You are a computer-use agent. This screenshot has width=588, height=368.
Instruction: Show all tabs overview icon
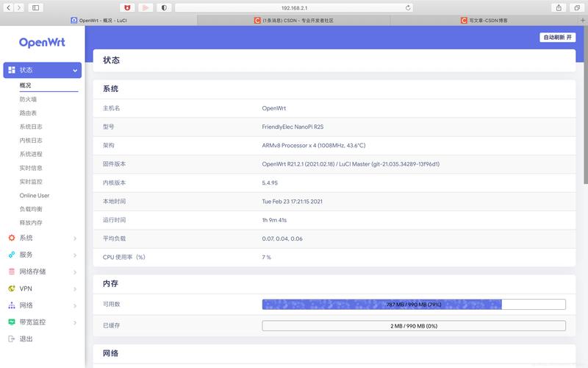point(577,7)
